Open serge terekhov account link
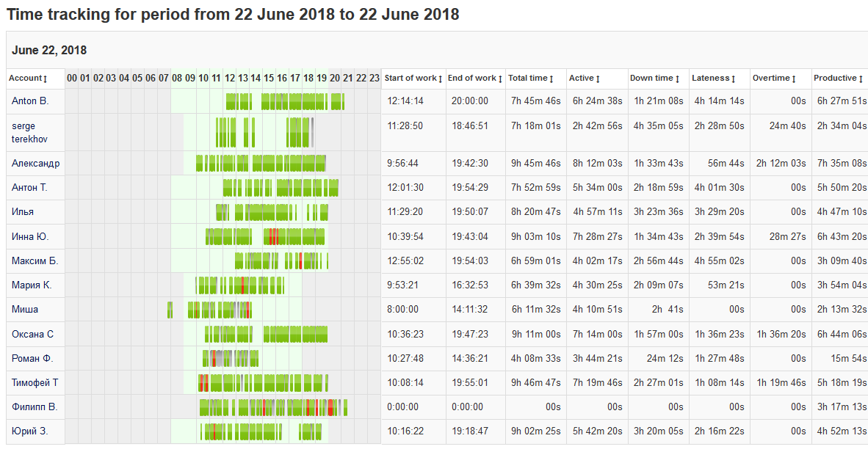 pyautogui.click(x=28, y=133)
